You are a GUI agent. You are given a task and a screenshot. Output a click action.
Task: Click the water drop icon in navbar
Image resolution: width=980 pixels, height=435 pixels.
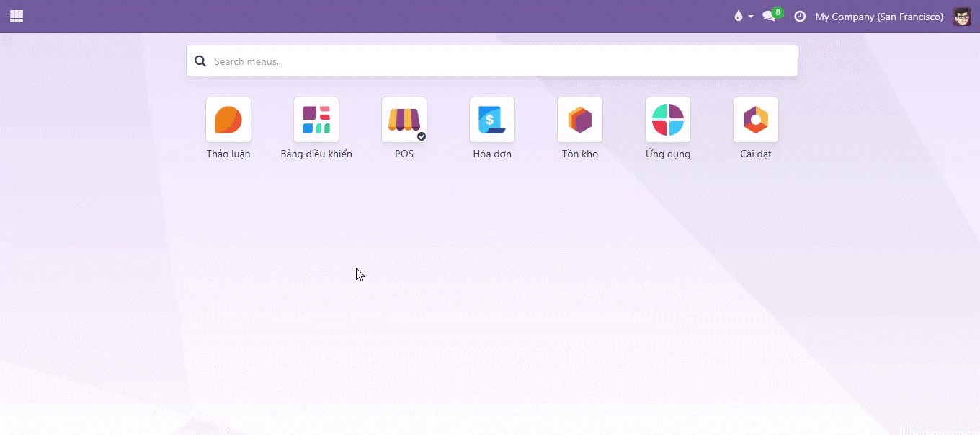738,17
